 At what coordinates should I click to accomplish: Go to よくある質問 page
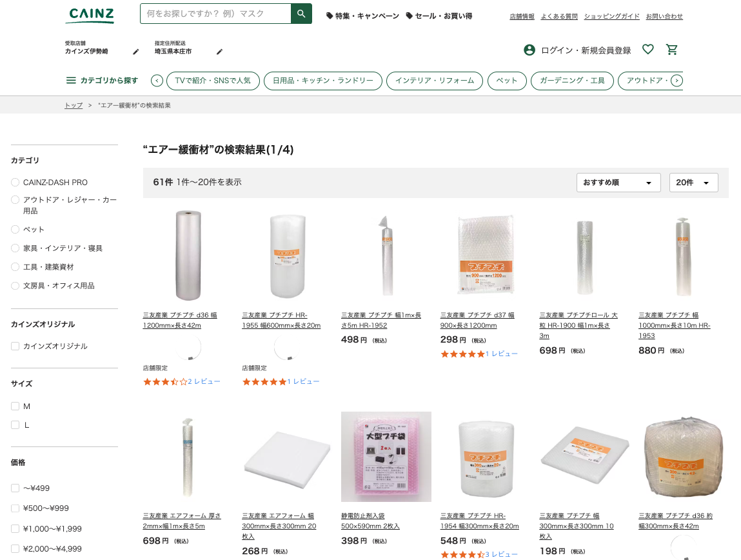click(x=559, y=16)
